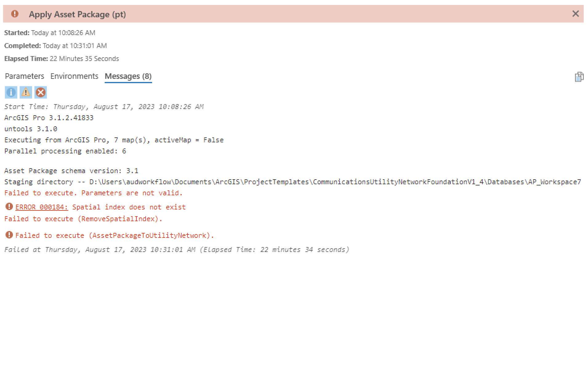
Task: Click the Completed timestamp line
Action: pyautogui.click(x=55, y=46)
